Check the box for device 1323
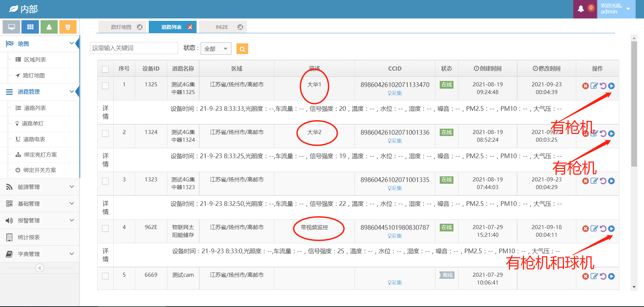The width and height of the screenshot is (644, 307). pos(105,181)
